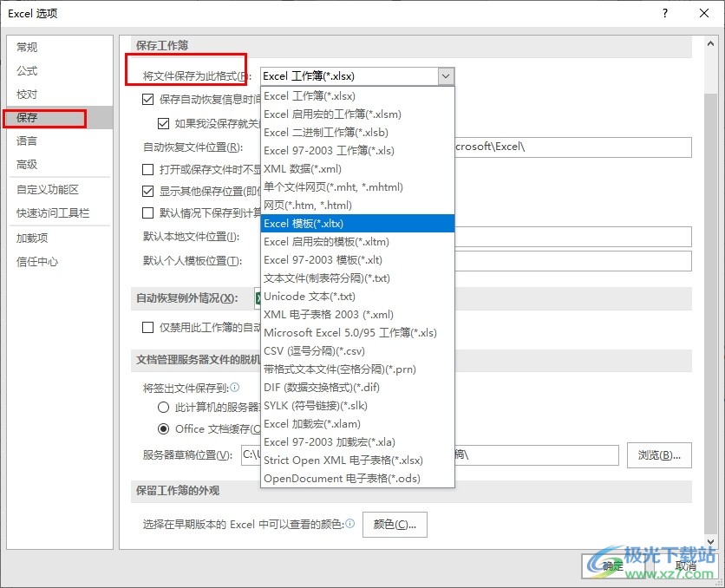Screen dimensions: 725x588
Task: Open 语言 category in sidebar
Action: coord(60,141)
